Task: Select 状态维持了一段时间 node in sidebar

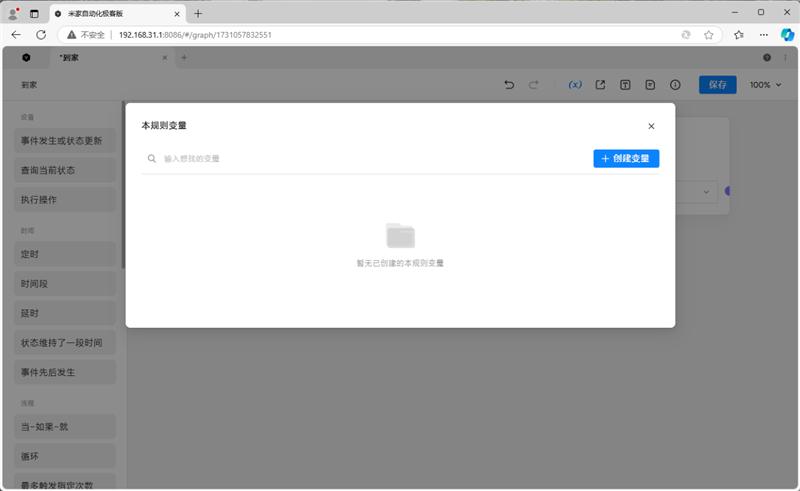Action: click(65, 343)
